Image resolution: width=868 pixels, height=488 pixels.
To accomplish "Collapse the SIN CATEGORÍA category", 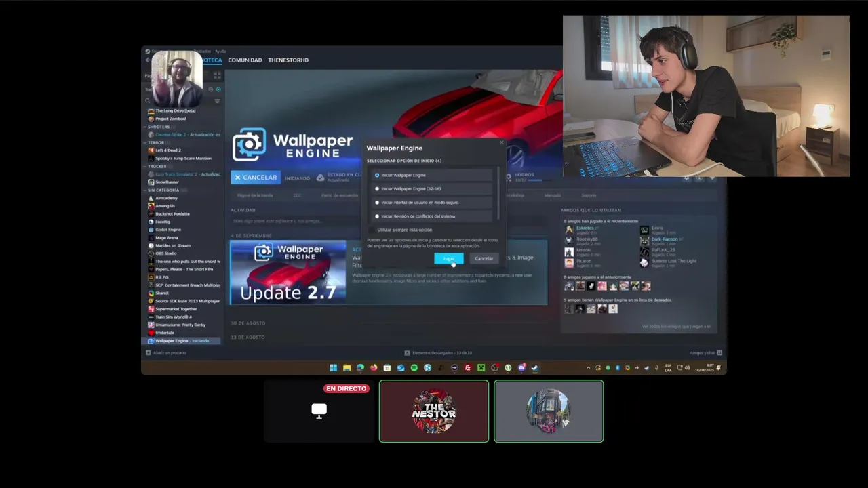I will click(145, 190).
